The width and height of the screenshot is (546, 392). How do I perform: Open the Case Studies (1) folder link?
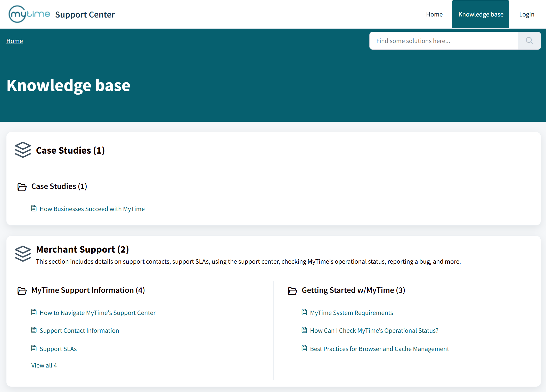point(59,186)
